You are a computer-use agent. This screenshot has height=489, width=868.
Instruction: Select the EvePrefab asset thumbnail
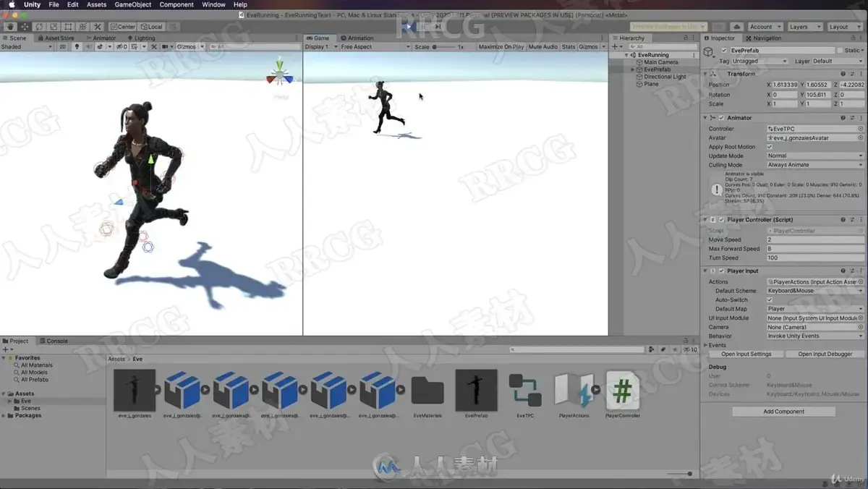(476, 391)
